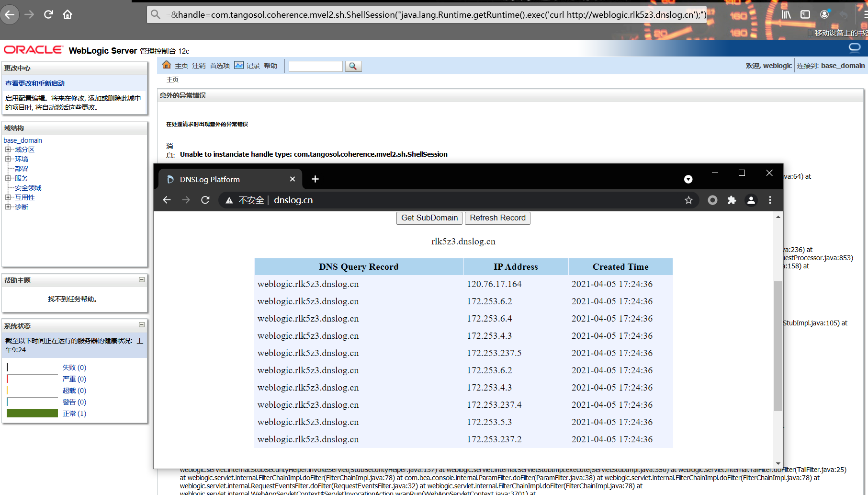
Task: Click the green 正常 health status bar
Action: (33, 413)
